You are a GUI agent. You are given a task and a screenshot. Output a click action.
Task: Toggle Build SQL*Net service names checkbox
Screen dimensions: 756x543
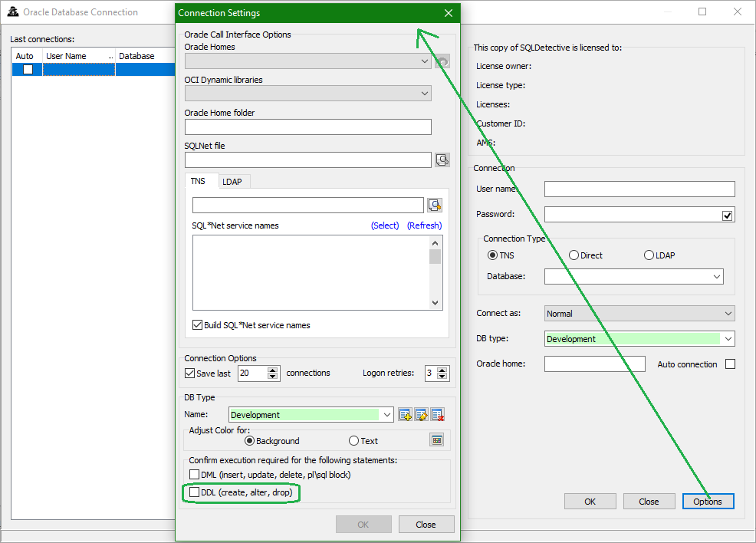[197, 325]
